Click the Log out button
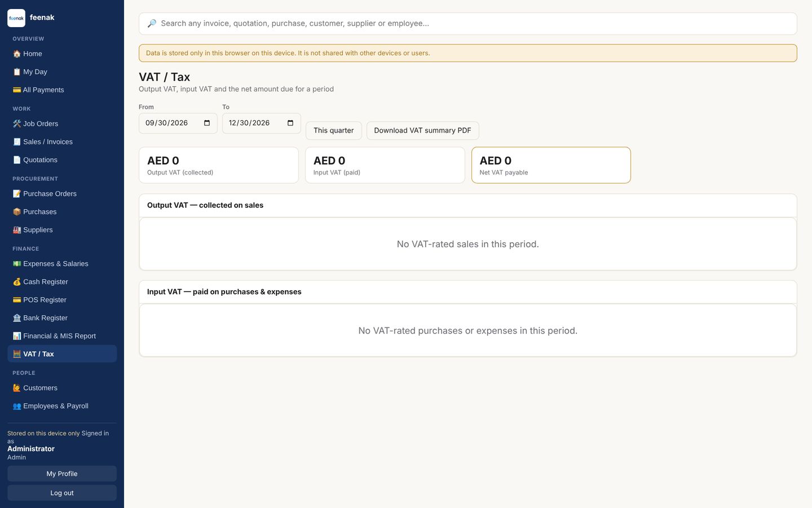812x508 pixels. point(62,493)
